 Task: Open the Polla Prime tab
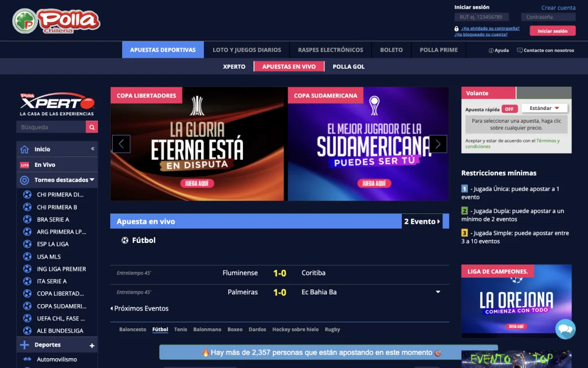click(439, 50)
